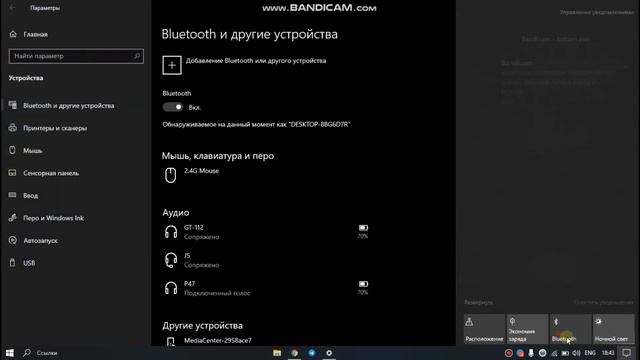The image size is (640, 360).
Task: Click the headphones icon for P47
Action: [x=171, y=288]
